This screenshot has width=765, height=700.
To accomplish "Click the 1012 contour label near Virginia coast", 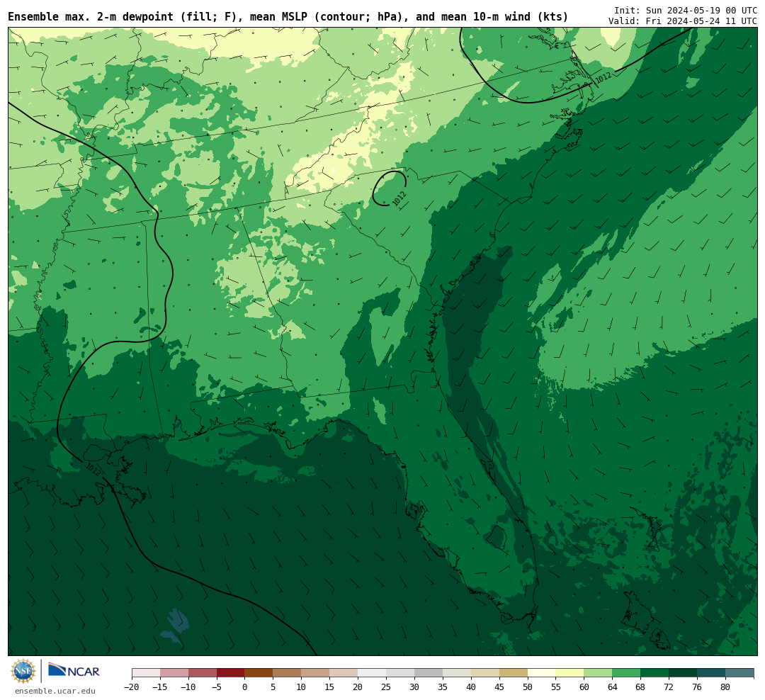I will point(603,77).
